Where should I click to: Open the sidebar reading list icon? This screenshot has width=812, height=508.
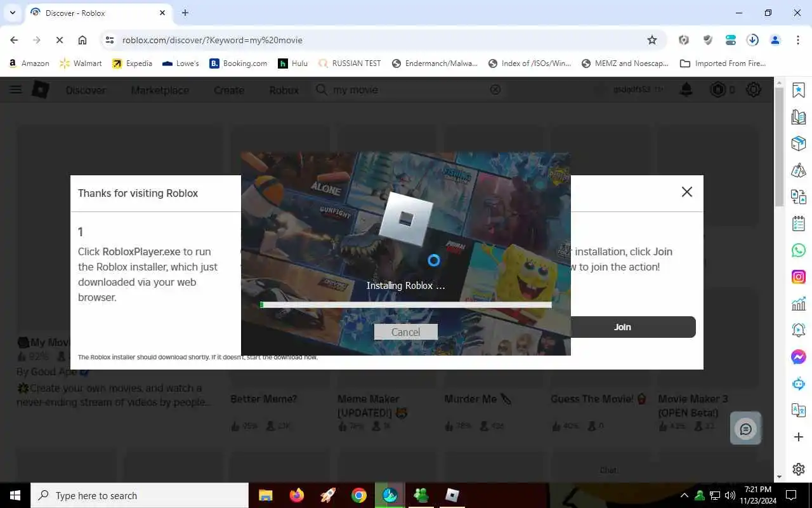799,117
